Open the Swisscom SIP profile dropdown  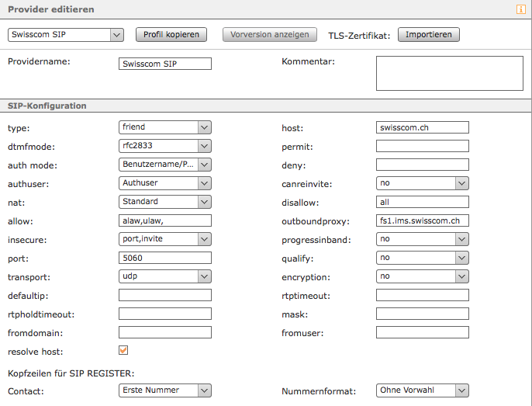point(65,34)
